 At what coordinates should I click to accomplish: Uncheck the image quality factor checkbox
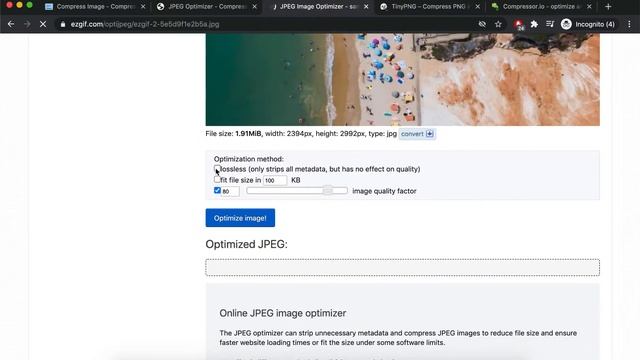217,190
